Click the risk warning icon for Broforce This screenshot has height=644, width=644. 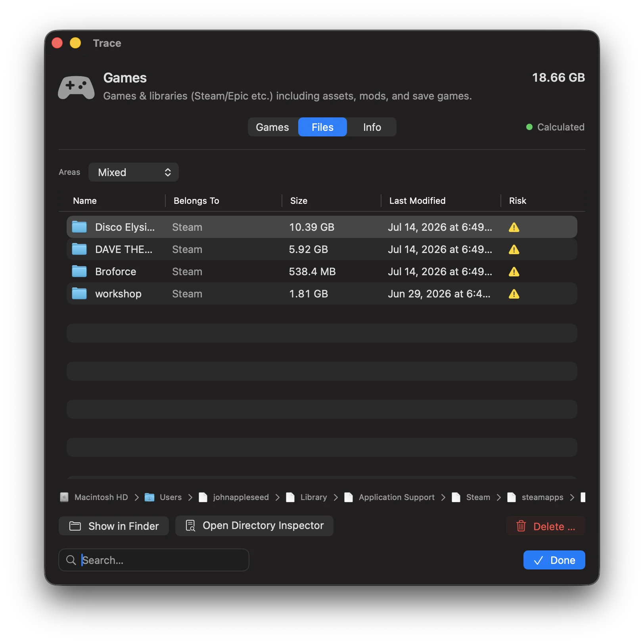pos(514,272)
